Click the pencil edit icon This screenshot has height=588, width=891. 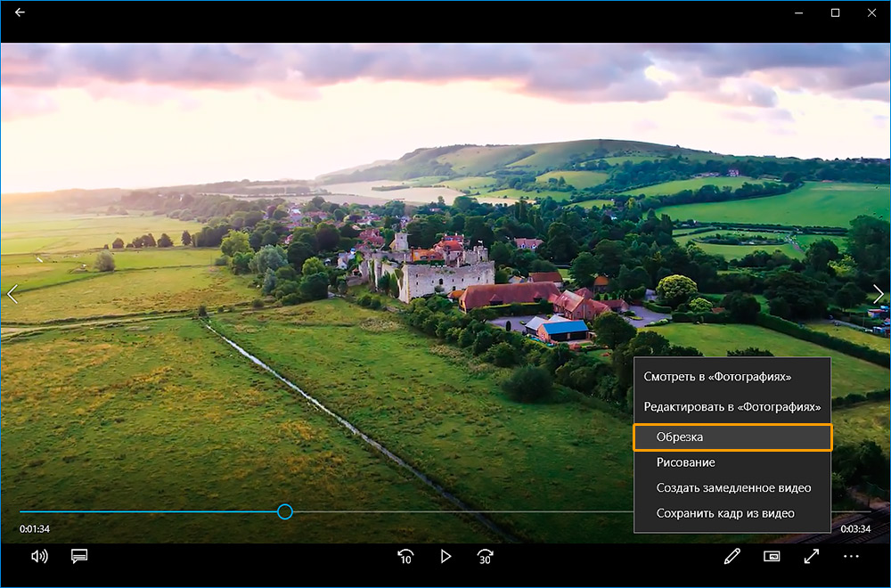click(732, 556)
